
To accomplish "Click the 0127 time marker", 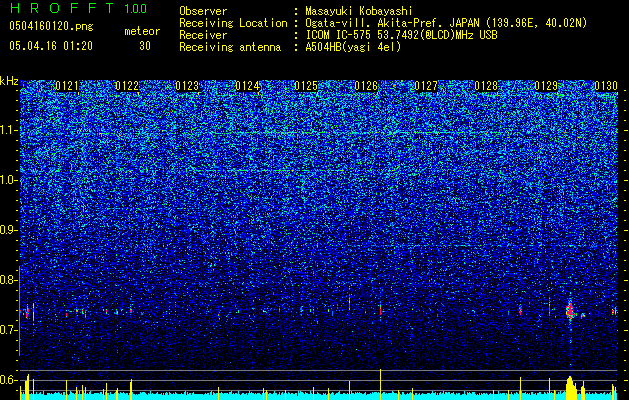I will 426,86.
